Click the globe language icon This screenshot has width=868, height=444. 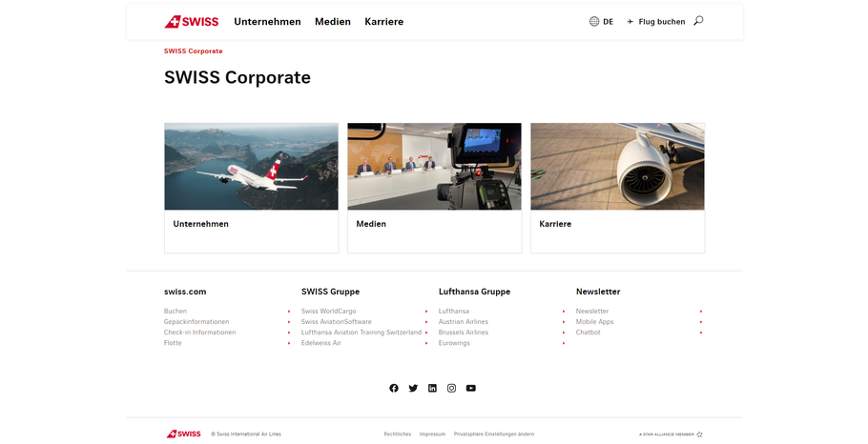pos(594,22)
